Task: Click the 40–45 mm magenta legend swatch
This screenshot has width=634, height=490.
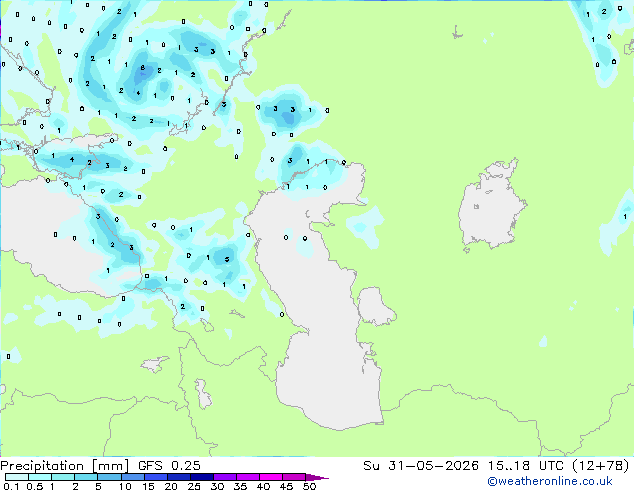Action: pos(271,477)
